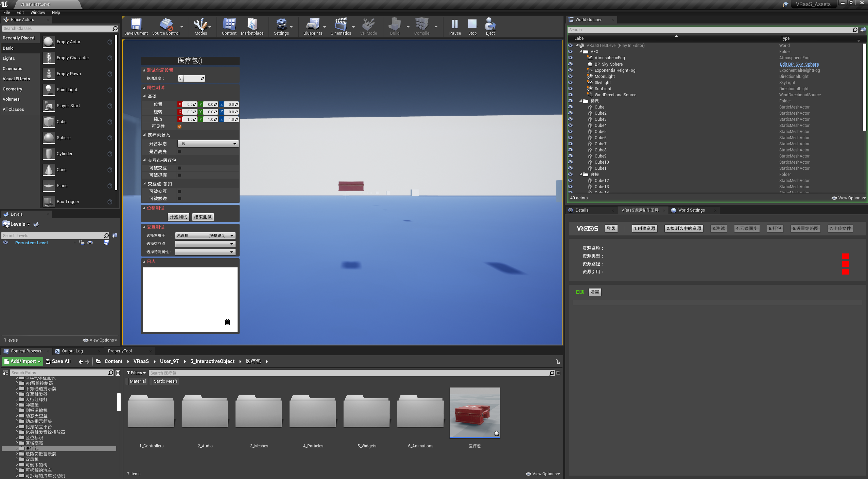Open Edit BP_Sky_Sphere link

click(799, 64)
